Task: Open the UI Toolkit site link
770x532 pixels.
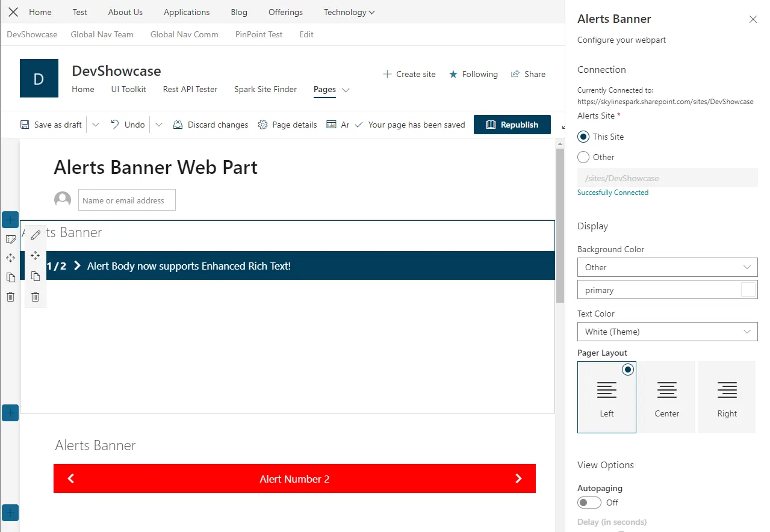Action: pos(129,89)
